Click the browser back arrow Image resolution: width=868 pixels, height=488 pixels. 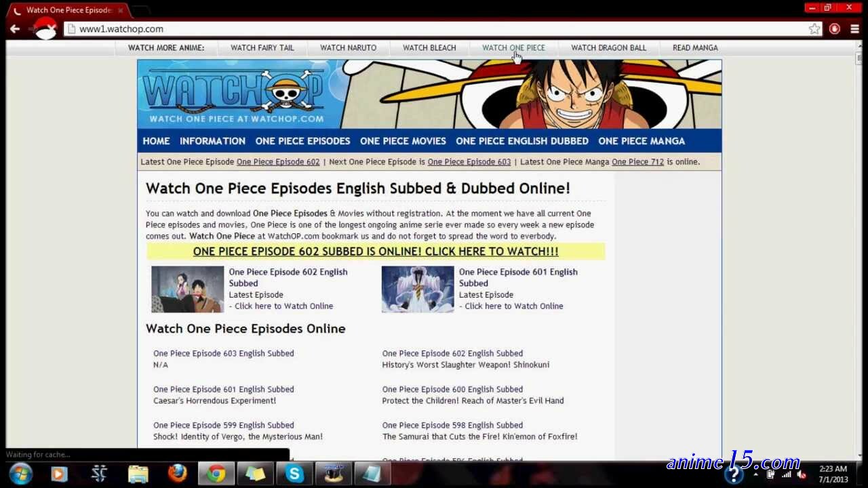click(15, 28)
